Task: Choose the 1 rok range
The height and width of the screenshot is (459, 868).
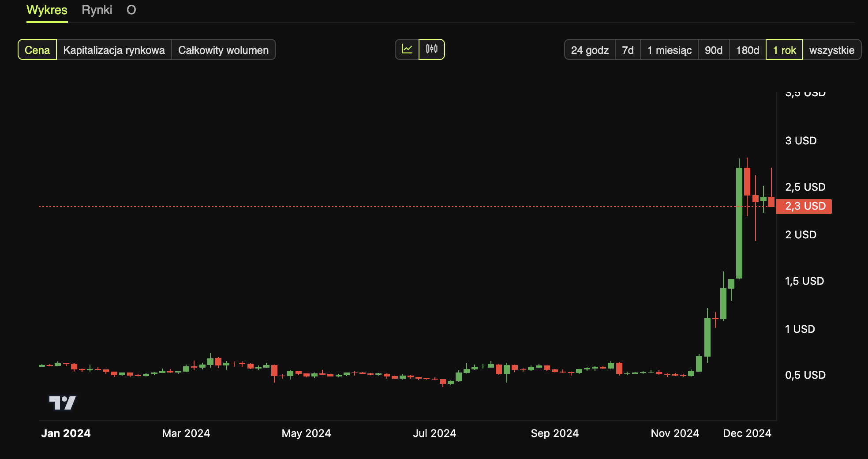Action: point(784,50)
